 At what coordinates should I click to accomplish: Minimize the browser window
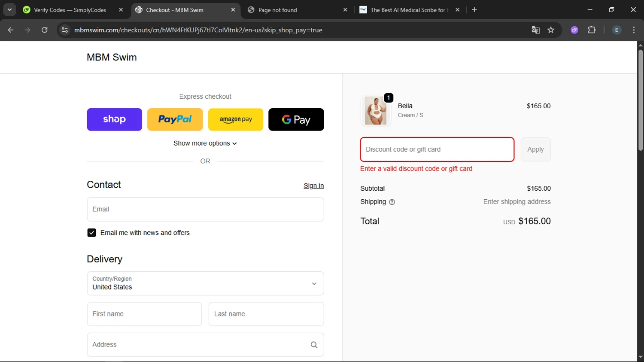pos(590,9)
